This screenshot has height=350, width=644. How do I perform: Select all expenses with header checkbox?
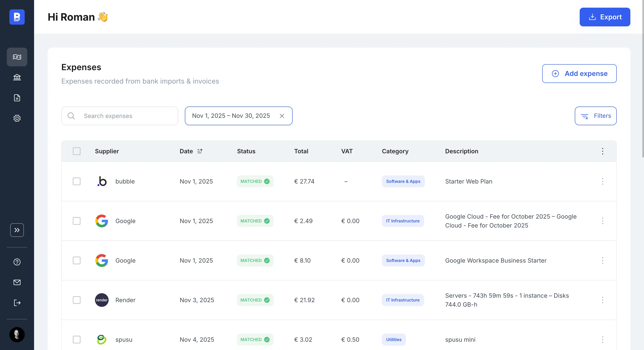(x=76, y=151)
